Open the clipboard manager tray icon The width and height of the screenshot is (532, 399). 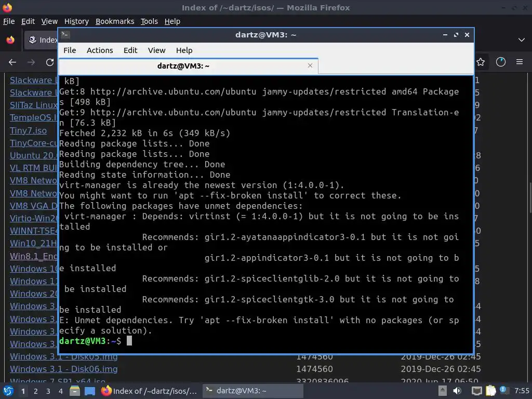click(x=490, y=391)
